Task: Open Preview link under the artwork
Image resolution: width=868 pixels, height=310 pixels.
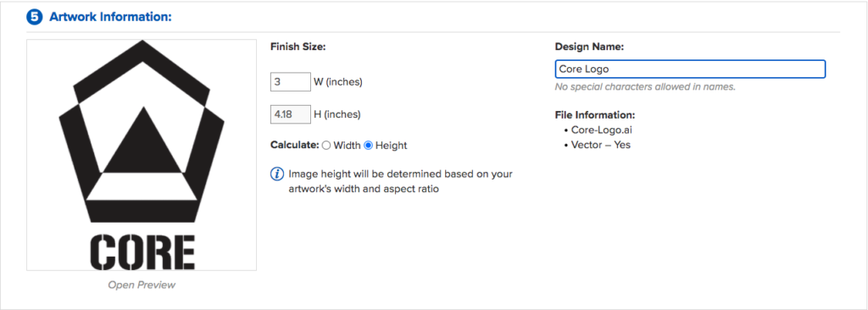Action: click(142, 285)
